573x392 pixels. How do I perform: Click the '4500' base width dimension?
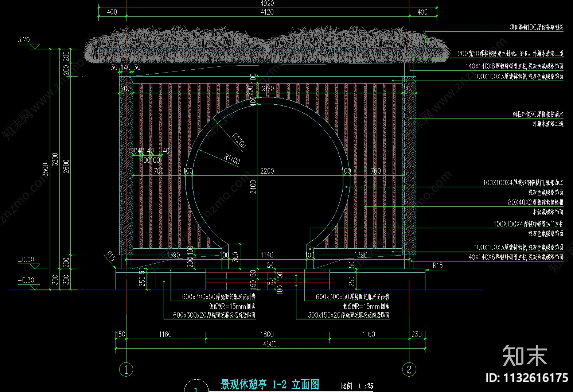click(x=270, y=344)
